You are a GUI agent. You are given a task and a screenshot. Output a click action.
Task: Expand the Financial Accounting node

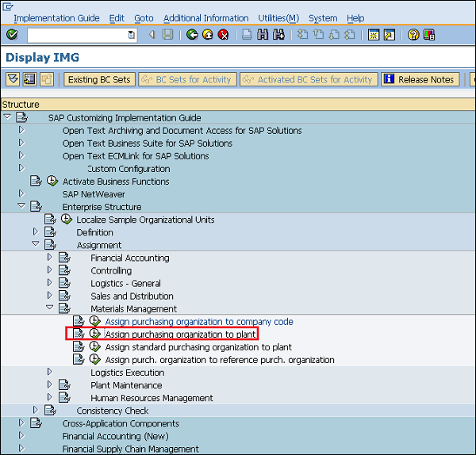(x=49, y=258)
